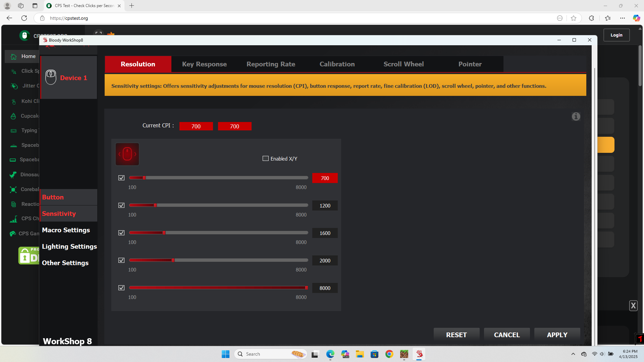The height and width of the screenshot is (362, 644).
Task: Add page to favorites star icon
Action: 574,18
